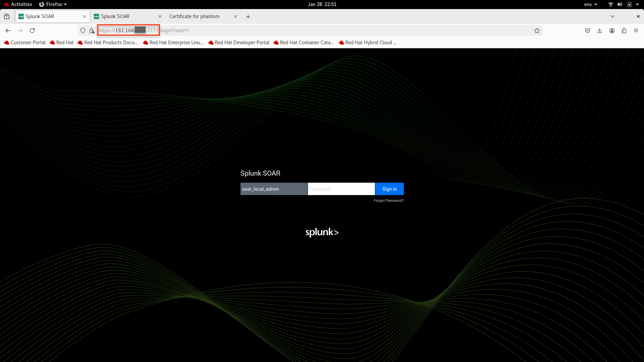Go back using the back arrow

click(8, 31)
